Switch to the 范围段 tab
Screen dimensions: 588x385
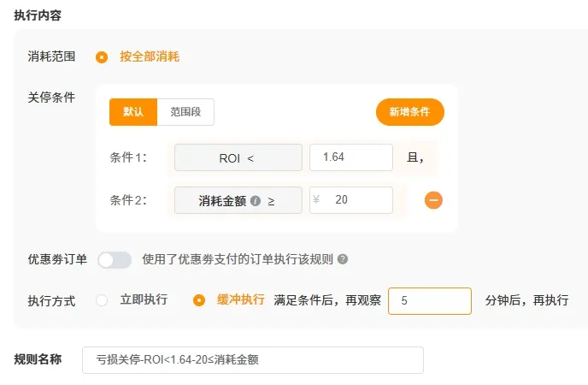tap(185, 112)
